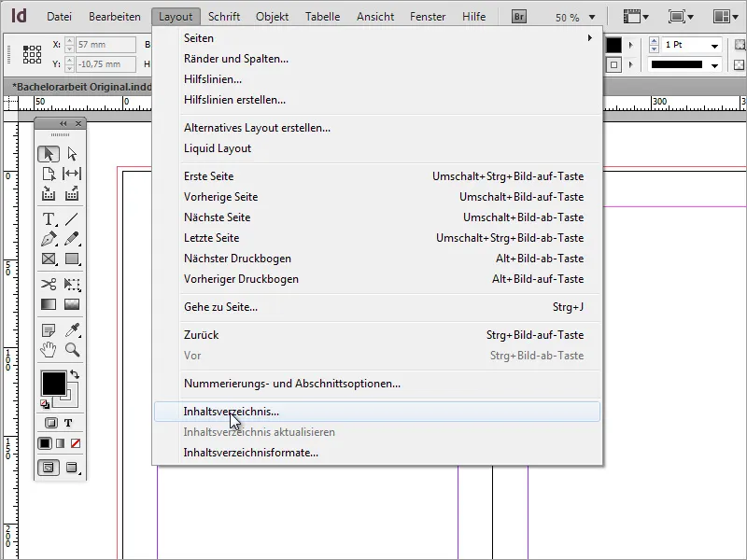Select the Note tool
747x560 pixels.
coord(49,329)
